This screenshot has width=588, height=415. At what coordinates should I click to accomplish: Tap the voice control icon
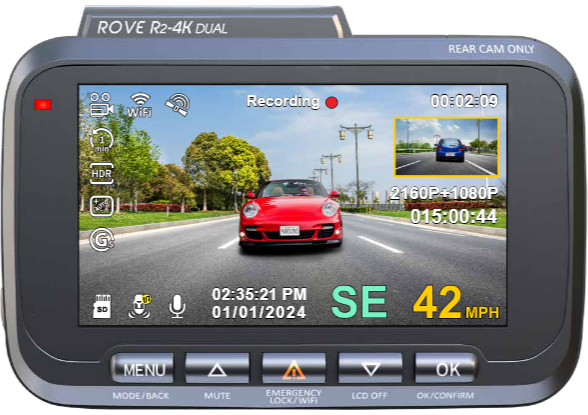point(140,307)
